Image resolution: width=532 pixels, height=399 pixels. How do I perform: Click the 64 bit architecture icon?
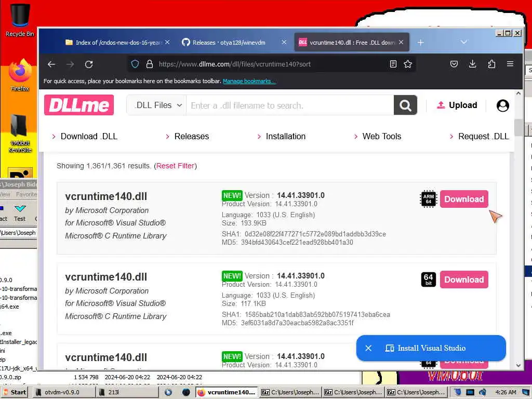428,280
